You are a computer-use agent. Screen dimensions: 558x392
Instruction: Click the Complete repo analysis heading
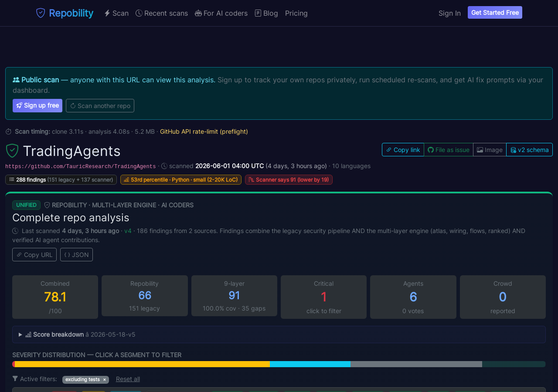point(71,218)
